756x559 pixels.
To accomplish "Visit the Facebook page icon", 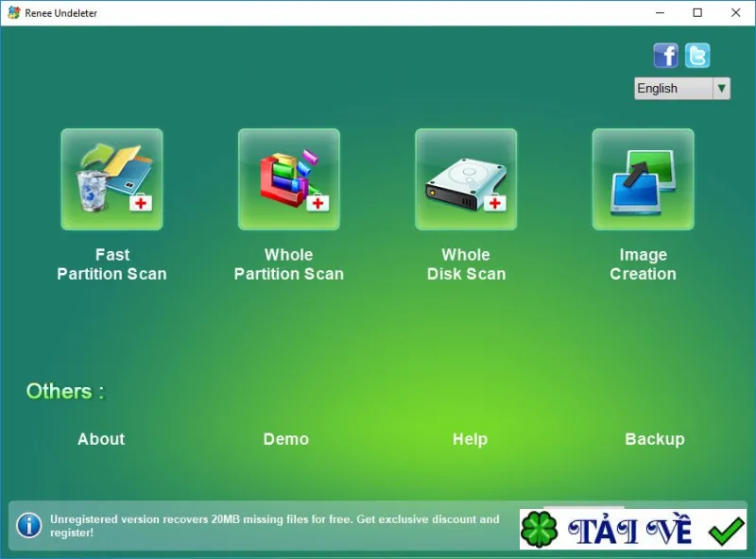I will pyautogui.click(x=666, y=56).
